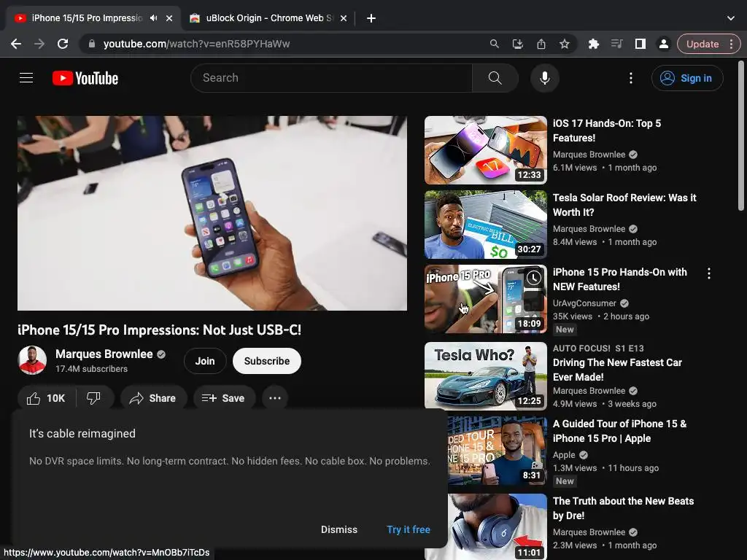
Task: Mute the tab via speaker icon
Action: (153, 18)
